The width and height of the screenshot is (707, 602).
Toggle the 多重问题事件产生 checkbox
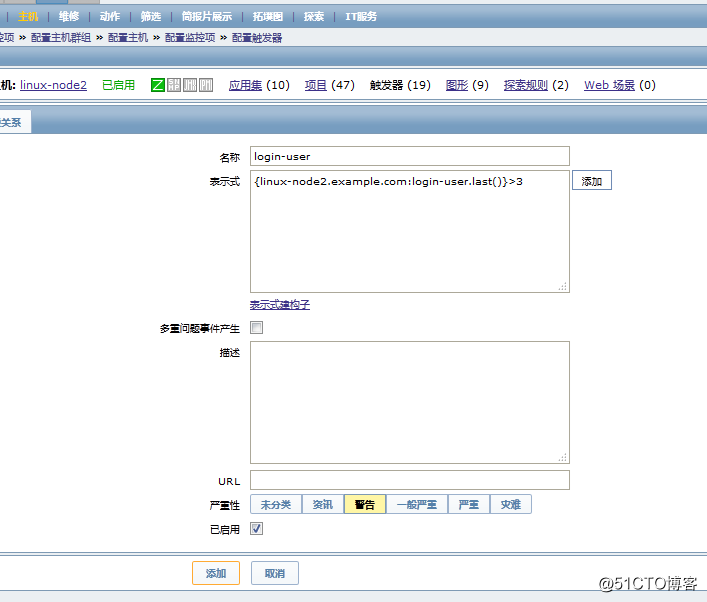[257, 327]
